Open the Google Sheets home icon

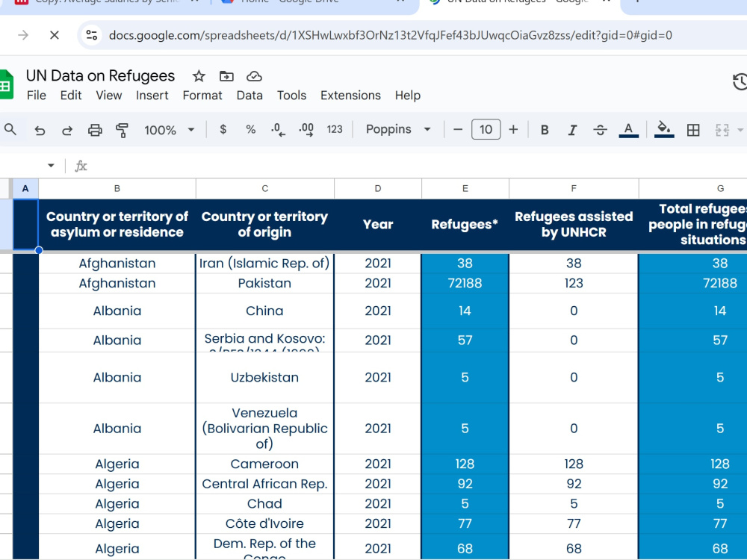(6, 85)
